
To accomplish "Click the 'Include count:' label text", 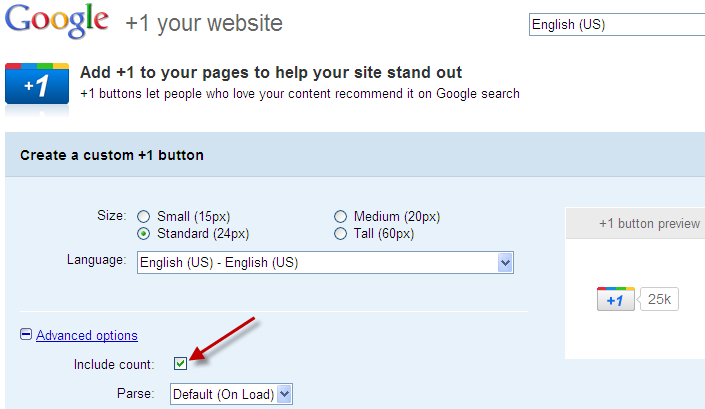I will (114, 364).
